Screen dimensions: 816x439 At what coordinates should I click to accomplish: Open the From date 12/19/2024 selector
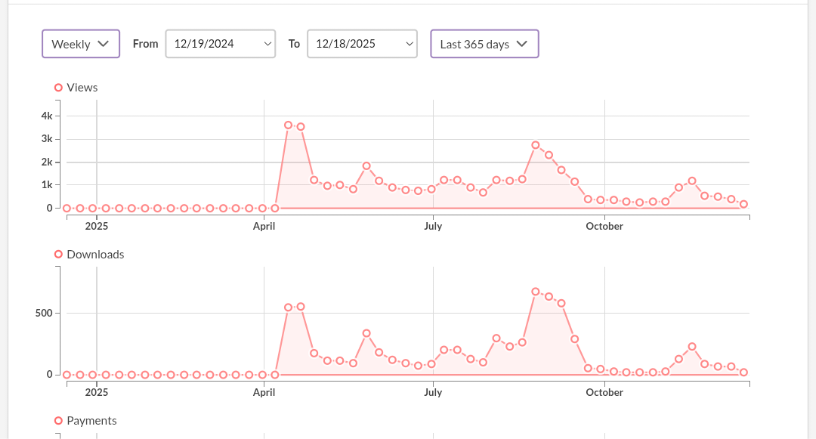(220, 44)
